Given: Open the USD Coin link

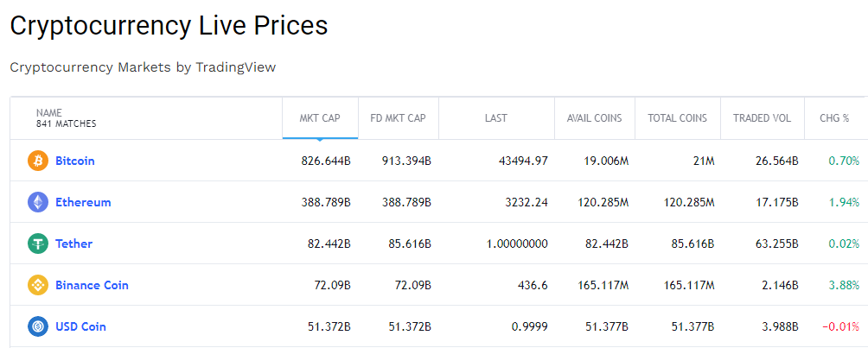Looking at the screenshot, I should (x=80, y=327).
